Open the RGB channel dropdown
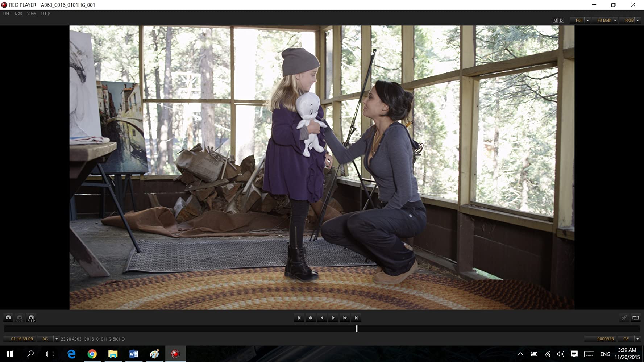The width and height of the screenshot is (644, 362). pyautogui.click(x=637, y=20)
